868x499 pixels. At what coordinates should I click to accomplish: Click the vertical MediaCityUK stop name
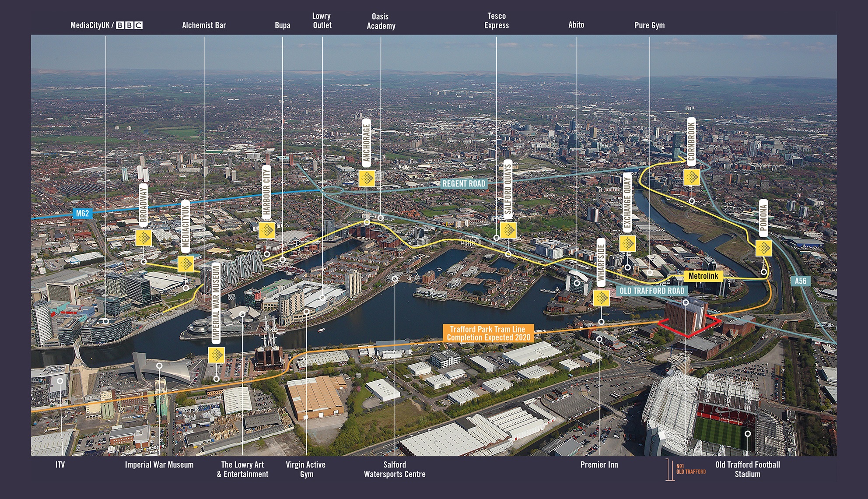click(x=186, y=227)
